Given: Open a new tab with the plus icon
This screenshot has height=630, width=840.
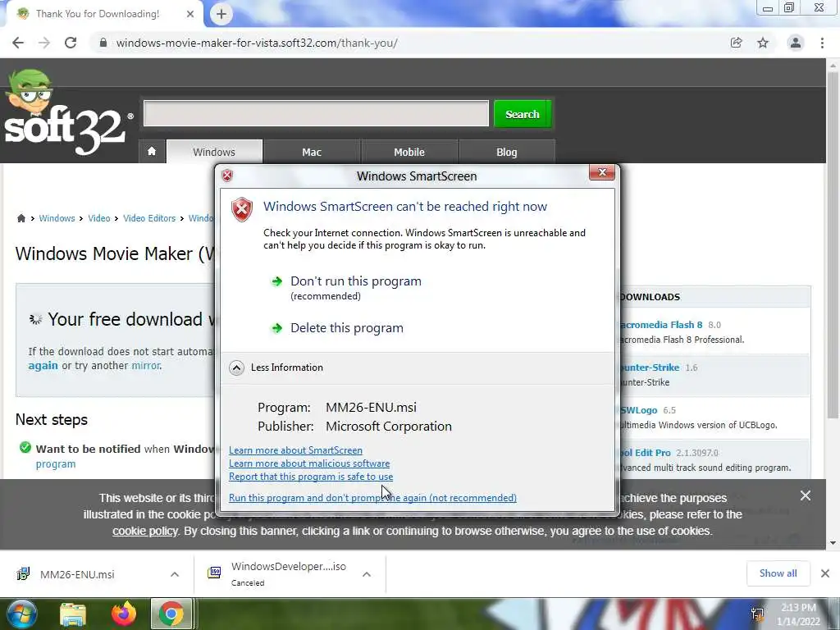Looking at the screenshot, I should tap(221, 14).
